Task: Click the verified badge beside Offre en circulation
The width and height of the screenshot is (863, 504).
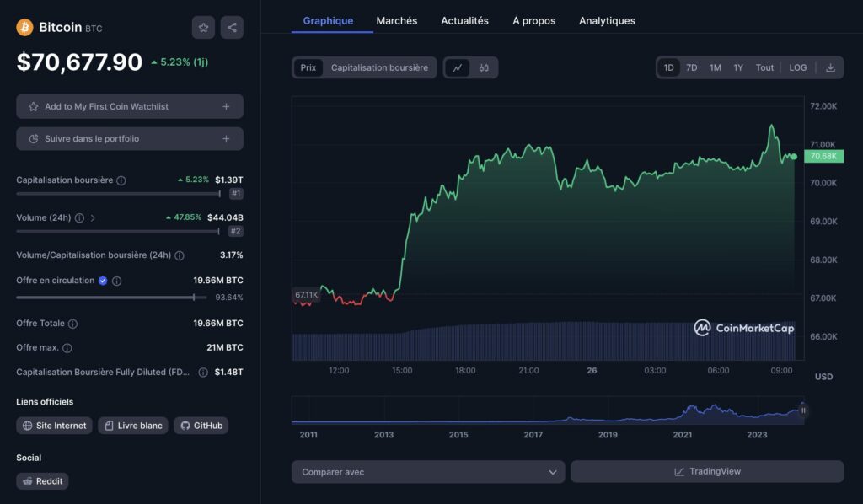Action: click(103, 281)
